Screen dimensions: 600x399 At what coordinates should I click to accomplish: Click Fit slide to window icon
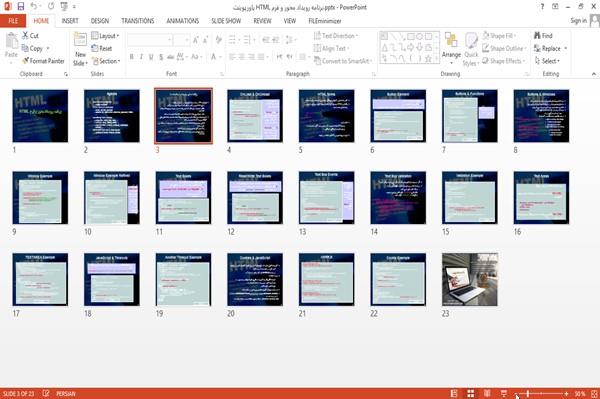(594, 393)
